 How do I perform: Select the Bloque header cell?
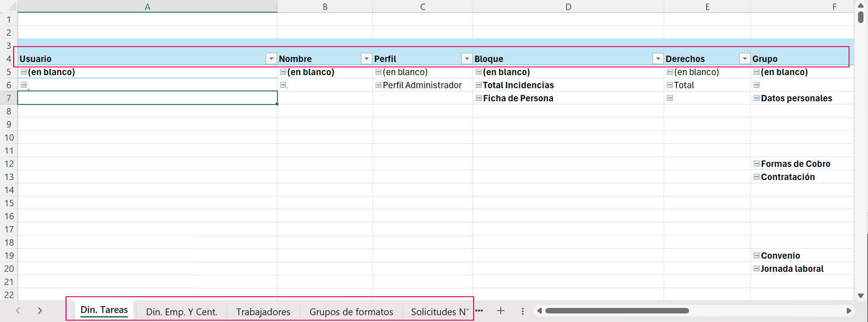568,59
